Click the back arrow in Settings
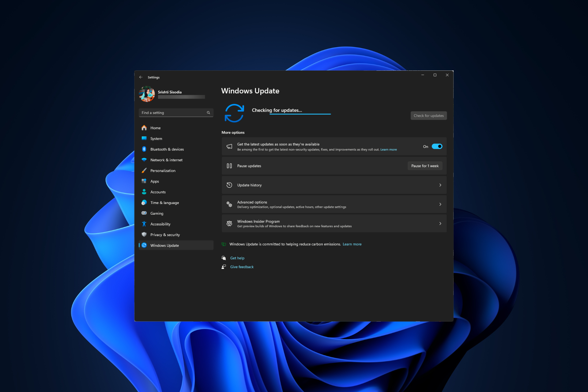The height and width of the screenshot is (392, 588). tap(141, 77)
